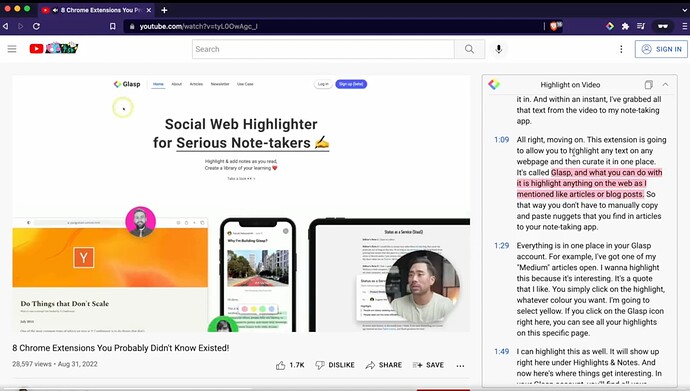Focus the YouTube Search field
Screen dimensions: 690x391
[x=323, y=49]
